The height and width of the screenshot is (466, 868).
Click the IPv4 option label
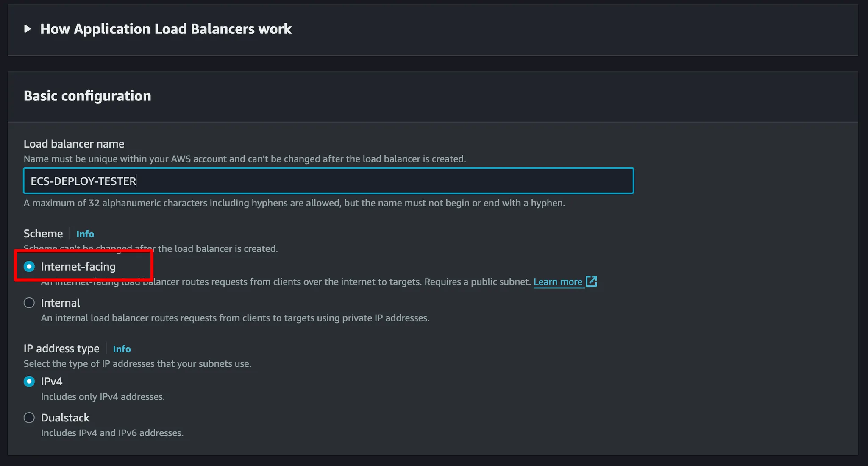click(52, 382)
